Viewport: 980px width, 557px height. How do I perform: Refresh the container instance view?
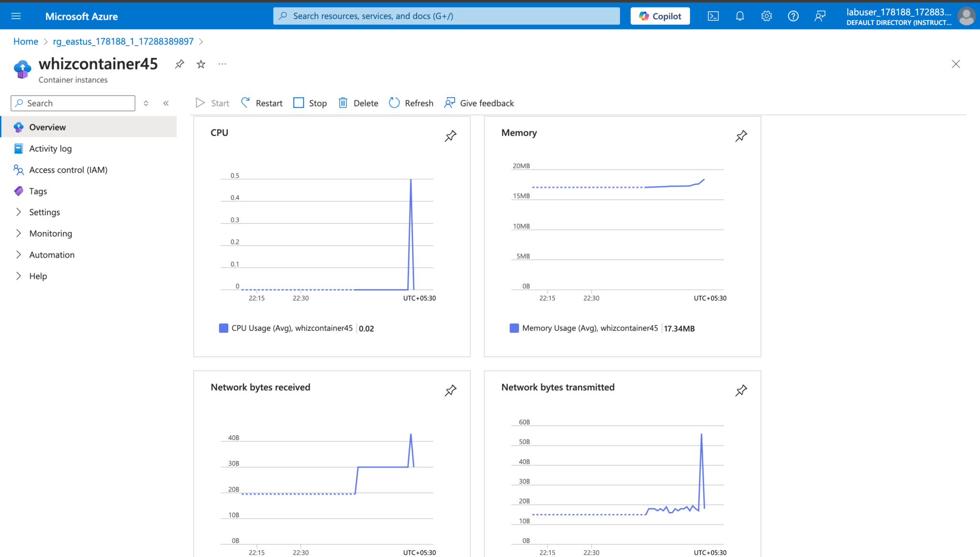click(x=411, y=103)
